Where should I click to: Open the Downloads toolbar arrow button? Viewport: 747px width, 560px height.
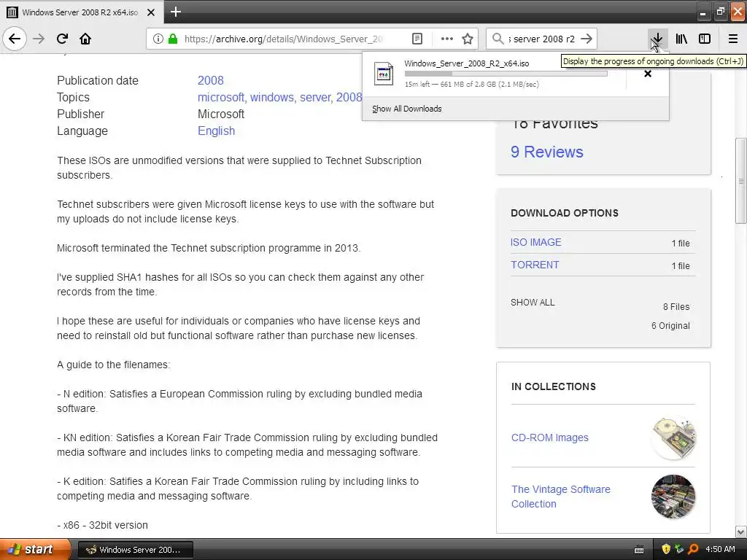[657, 39]
